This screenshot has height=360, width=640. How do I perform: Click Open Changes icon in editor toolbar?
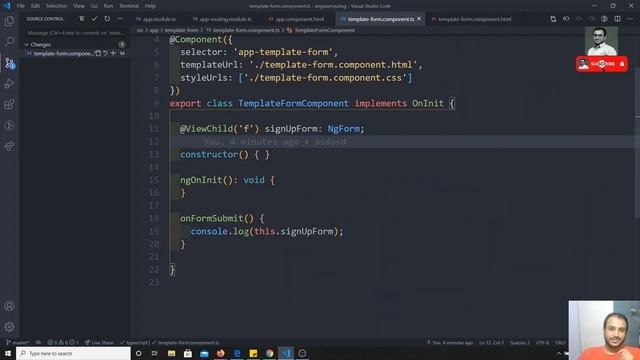tap(553, 19)
